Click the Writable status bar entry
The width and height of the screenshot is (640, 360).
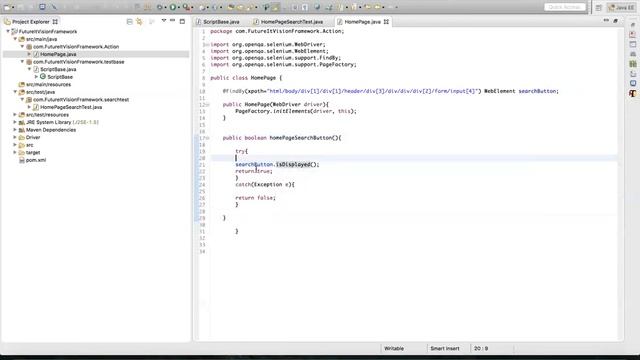click(x=394, y=348)
